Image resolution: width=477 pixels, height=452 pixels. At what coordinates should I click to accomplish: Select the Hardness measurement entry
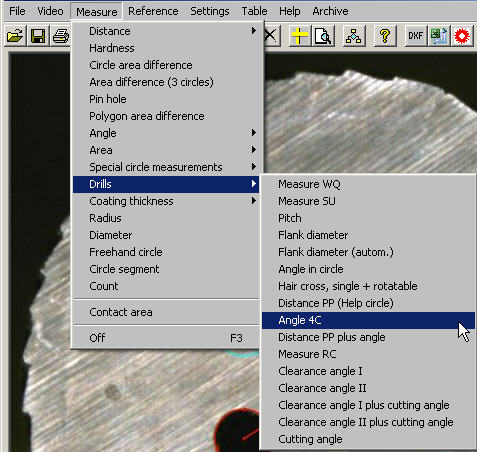(x=166, y=48)
